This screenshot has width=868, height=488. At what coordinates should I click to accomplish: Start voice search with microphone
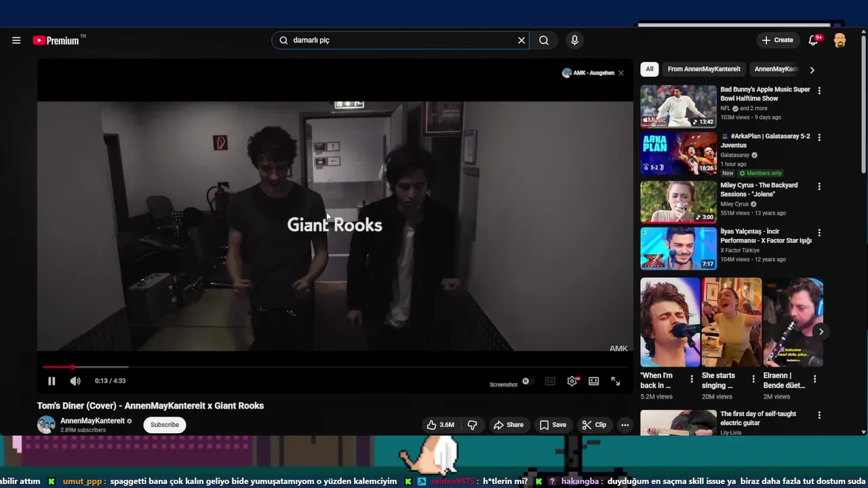[x=574, y=41]
